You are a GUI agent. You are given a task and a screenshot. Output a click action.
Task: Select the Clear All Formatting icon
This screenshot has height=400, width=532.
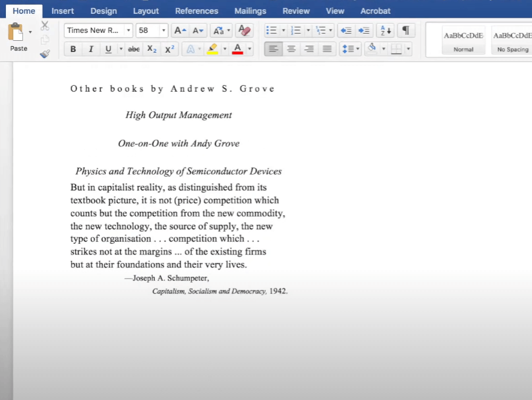pyautogui.click(x=243, y=30)
